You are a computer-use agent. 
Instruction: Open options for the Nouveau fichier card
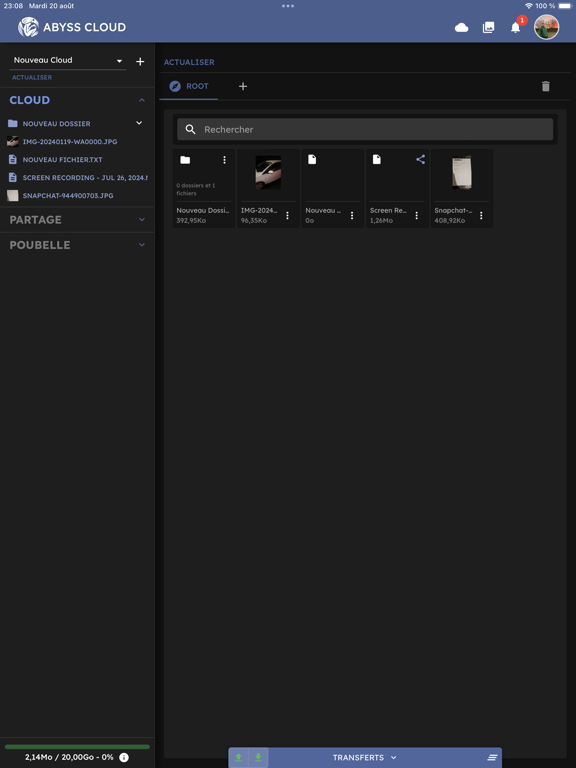(x=352, y=216)
